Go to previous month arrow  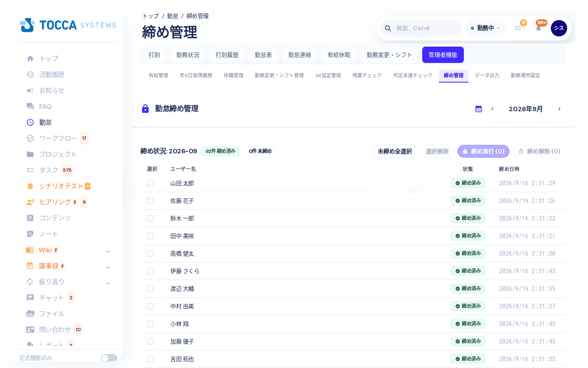(492, 109)
